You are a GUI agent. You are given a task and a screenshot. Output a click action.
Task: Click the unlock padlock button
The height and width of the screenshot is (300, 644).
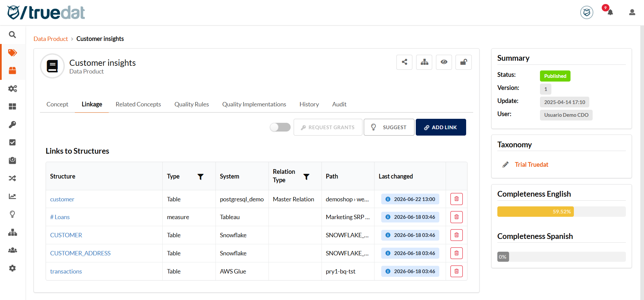coord(463,62)
